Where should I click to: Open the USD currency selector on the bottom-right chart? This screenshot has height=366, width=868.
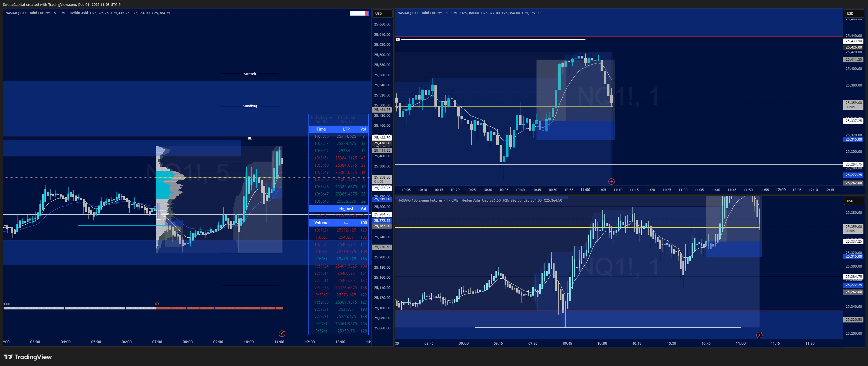[854, 201]
